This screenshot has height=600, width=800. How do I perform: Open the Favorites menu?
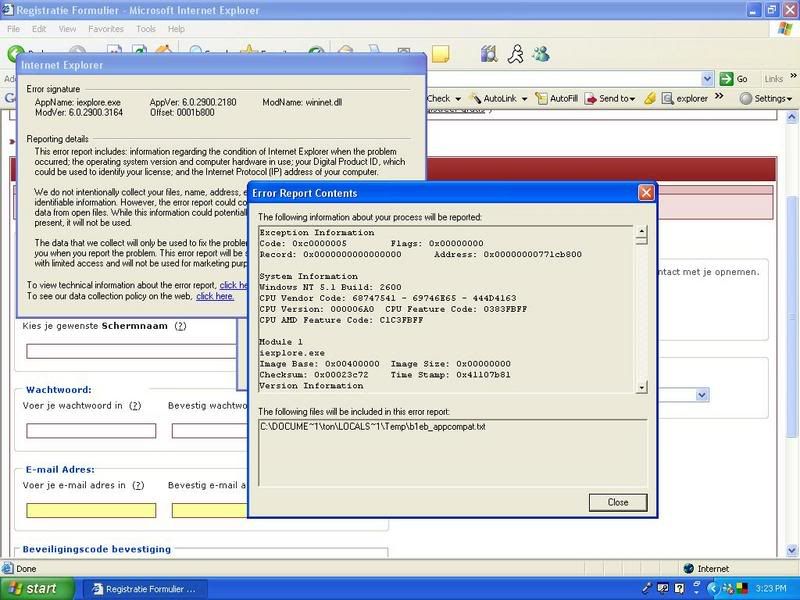[106, 29]
